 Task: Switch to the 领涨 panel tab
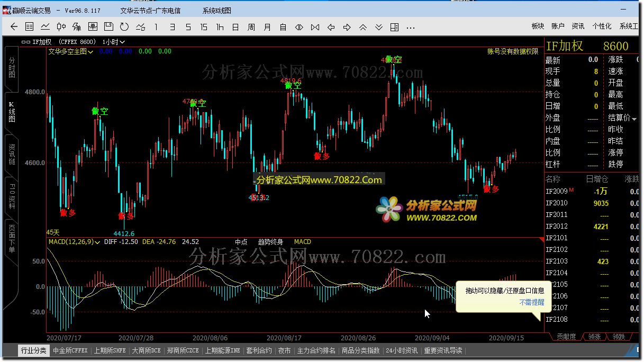coord(595,337)
